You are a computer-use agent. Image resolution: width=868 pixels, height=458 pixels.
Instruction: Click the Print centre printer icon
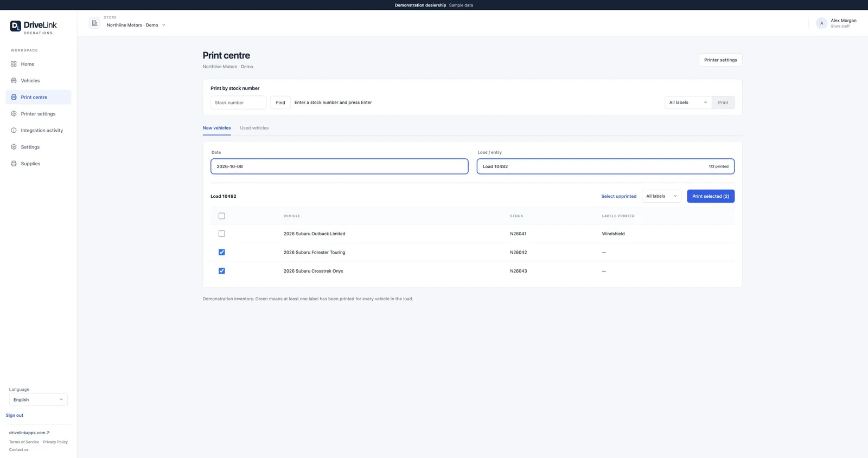point(14,97)
